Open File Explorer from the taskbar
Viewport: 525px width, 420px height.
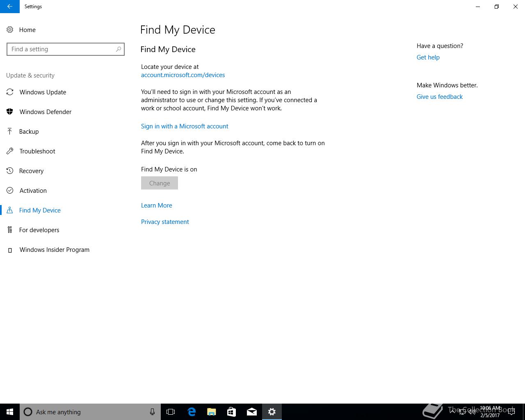pyautogui.click(x=212, y=412)
